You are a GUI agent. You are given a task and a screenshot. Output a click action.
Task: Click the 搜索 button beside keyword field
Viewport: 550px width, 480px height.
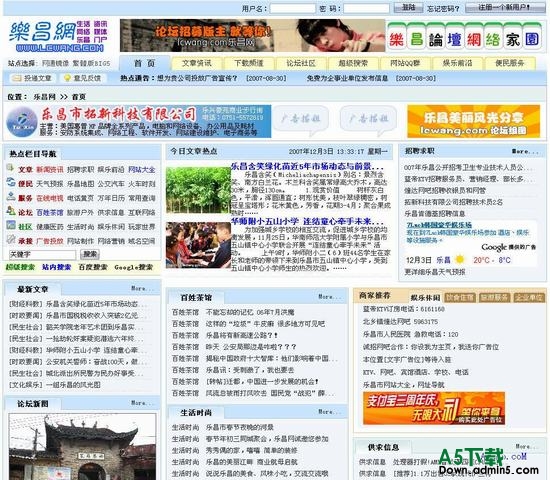pyautogui.click(x=90, y=254)
